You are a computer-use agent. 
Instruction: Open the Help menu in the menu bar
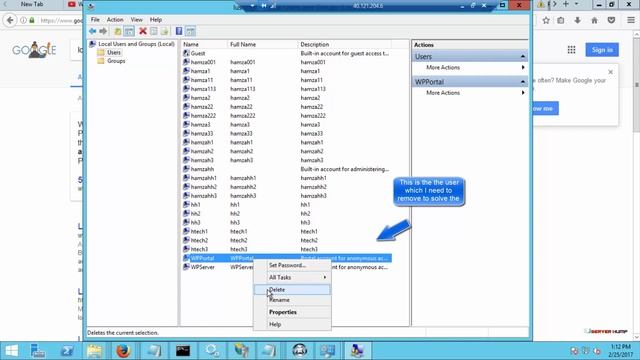pos(156,20)
